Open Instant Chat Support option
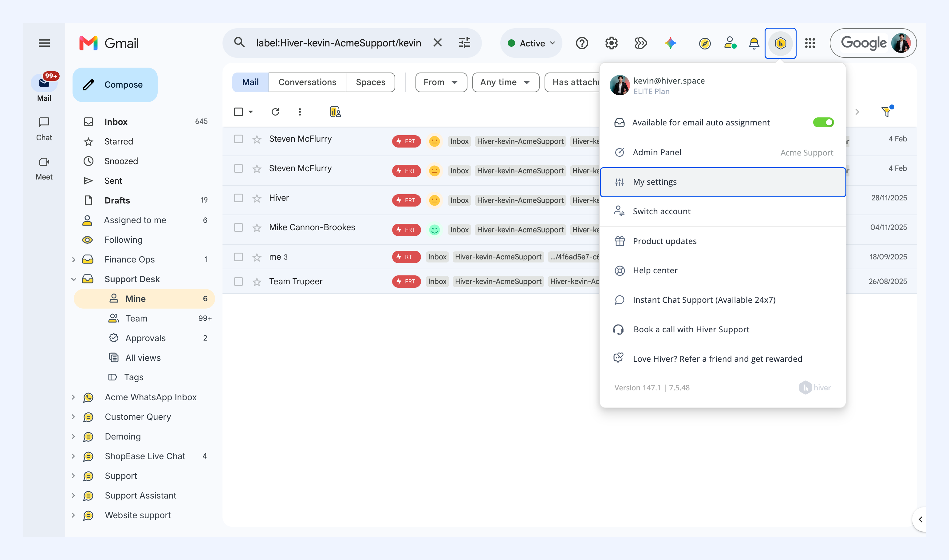The height and width of the screenshot is (560, 949). pyautogui.click(x=723, y=300)
